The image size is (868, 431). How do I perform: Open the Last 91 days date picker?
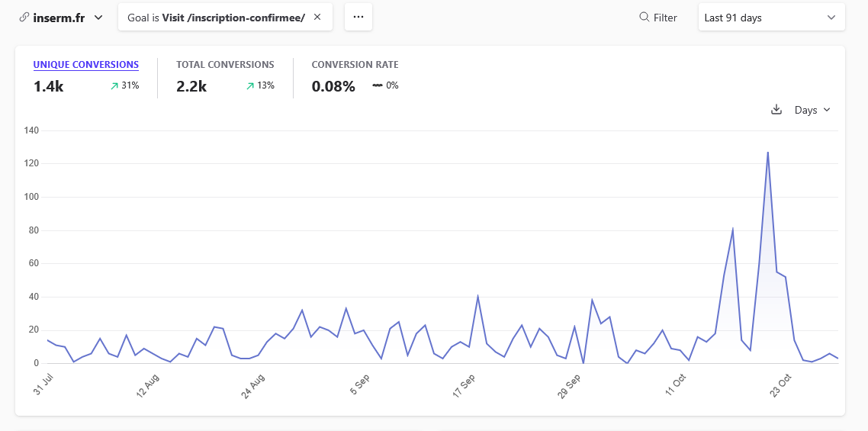(770, 18)
